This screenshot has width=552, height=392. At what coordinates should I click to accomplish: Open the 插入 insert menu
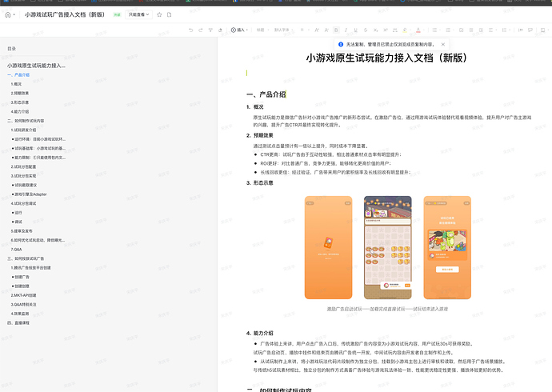(x=239, y=30)
